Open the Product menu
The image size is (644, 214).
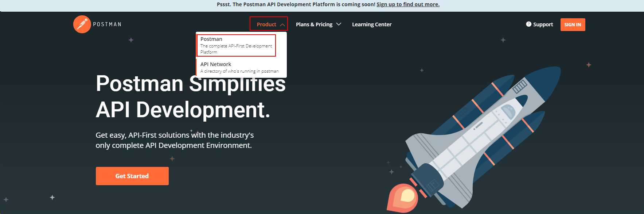266,24
